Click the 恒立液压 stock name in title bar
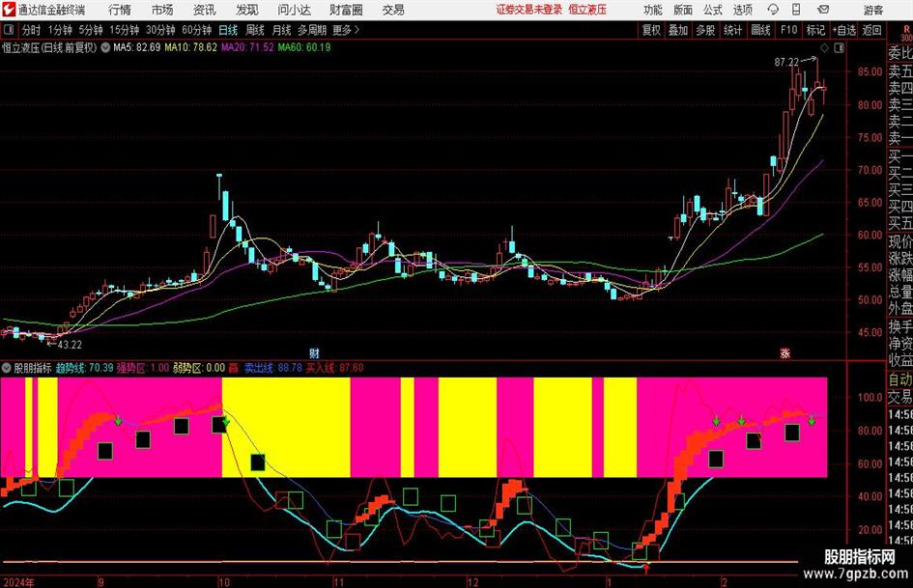This screenshot has width=913, height=588. point(587,10)
